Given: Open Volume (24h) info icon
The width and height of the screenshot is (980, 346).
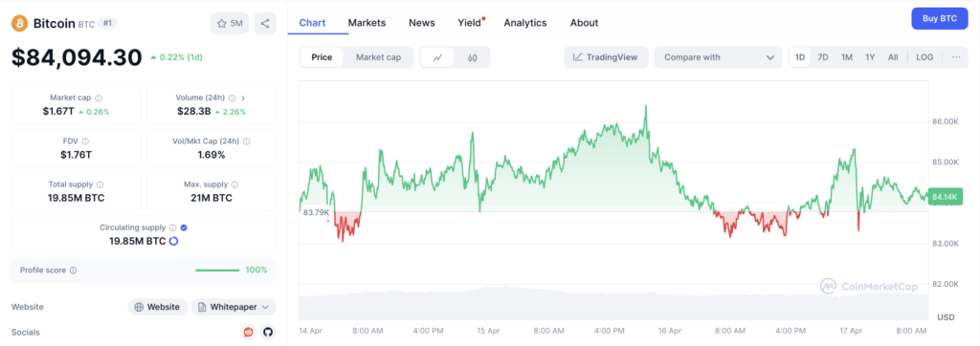Looking at the screenshot, I should 232,98.
